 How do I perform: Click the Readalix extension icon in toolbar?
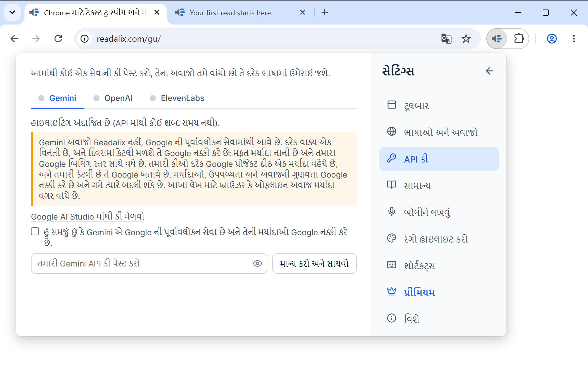tap(496, 39)
